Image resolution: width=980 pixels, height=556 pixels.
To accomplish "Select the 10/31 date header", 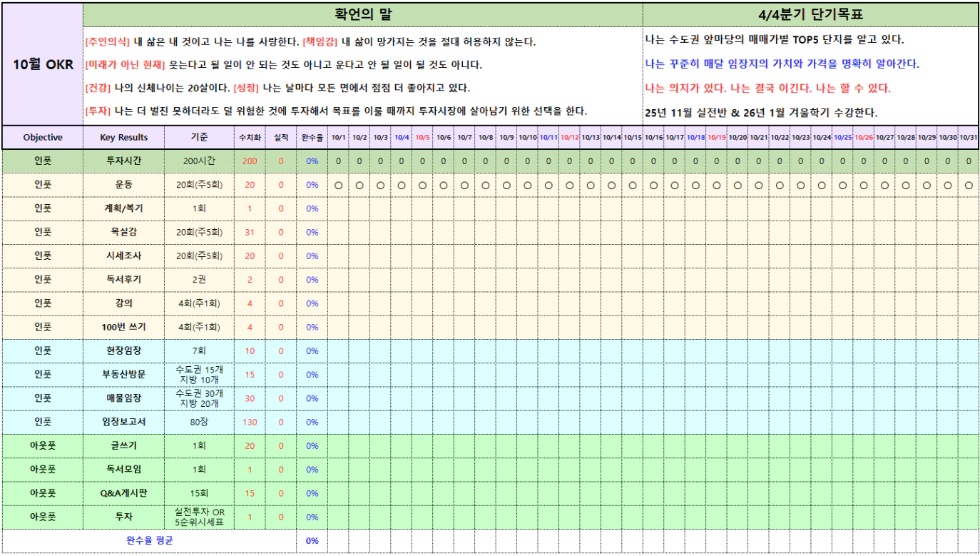I will [x=969, y=138].
